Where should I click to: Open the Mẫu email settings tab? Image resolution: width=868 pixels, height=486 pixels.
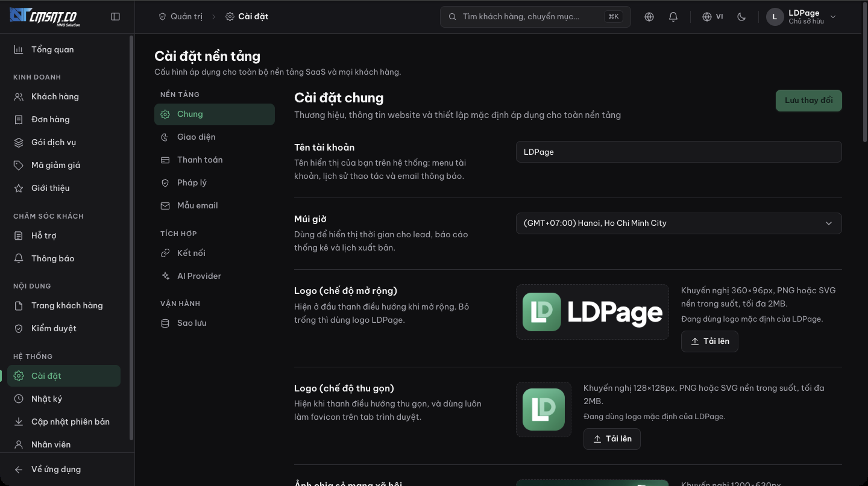[215, 206]
